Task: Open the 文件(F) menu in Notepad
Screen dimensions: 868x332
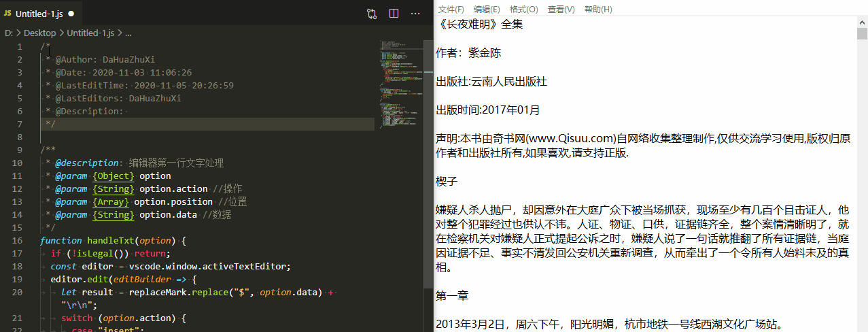Action: (451, 9)
